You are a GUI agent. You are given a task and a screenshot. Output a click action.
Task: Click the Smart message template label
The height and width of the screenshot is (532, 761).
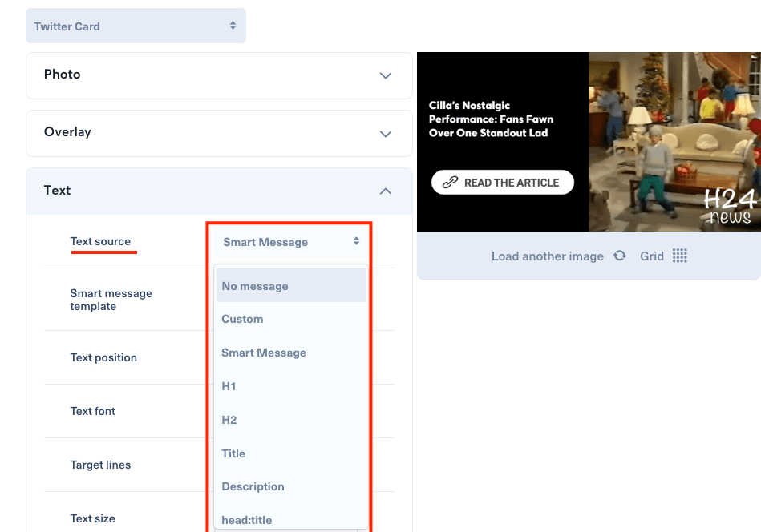pyautogui.click(x=111, y=300)
